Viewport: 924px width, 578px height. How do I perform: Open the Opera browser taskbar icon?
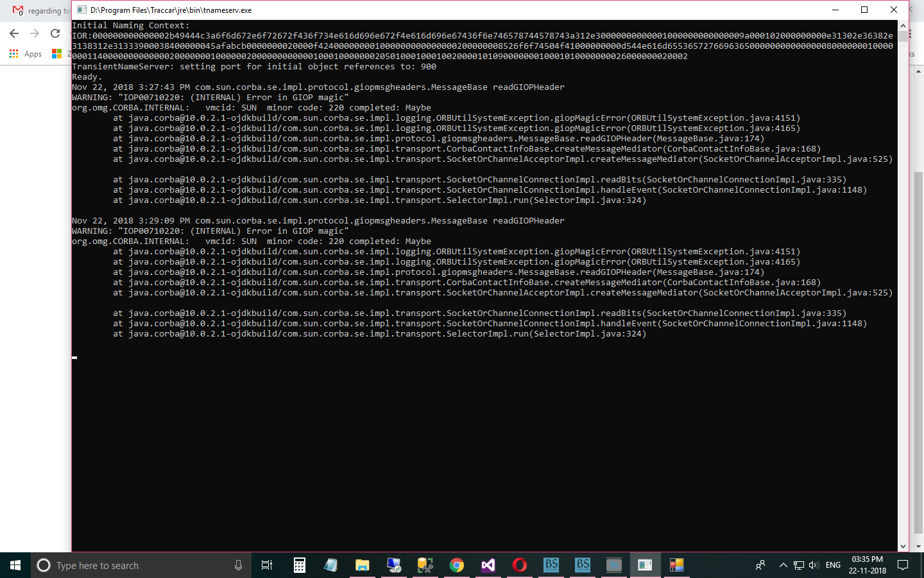click(x=520, y=565)
